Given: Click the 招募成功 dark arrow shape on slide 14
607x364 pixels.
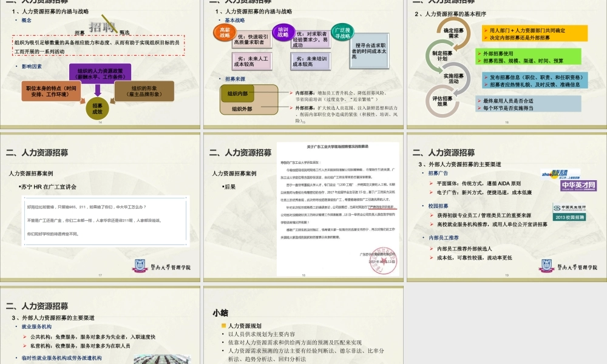Looking at the screenshot, I should click(96, 109).
